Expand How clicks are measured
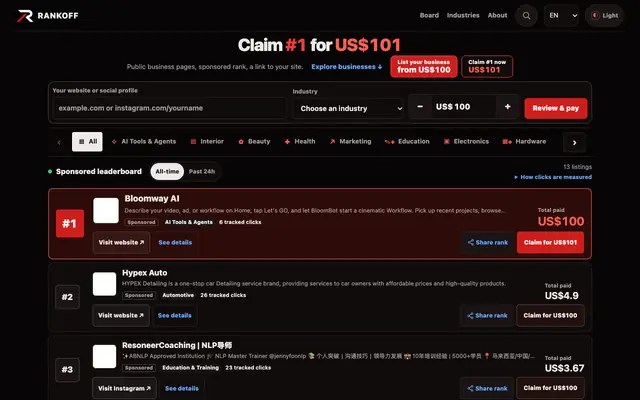 (x=553, y=177)
